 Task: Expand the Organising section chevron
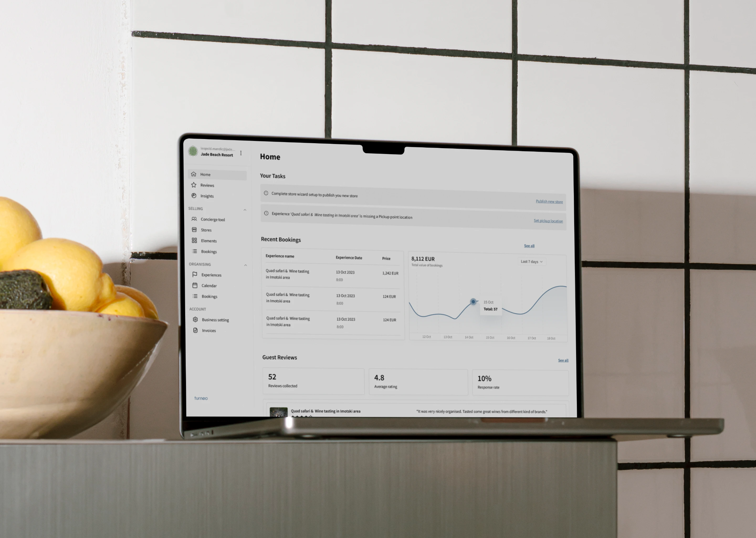(245, 264)
